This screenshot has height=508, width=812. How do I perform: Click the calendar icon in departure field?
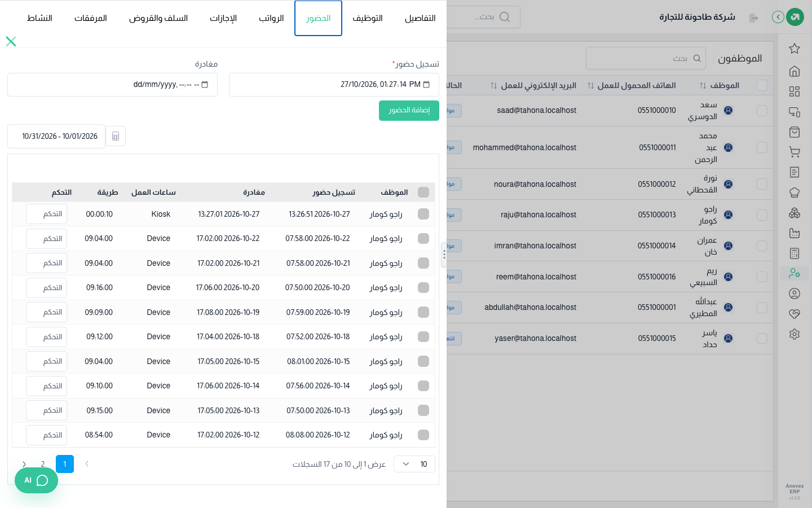[205, 85]
